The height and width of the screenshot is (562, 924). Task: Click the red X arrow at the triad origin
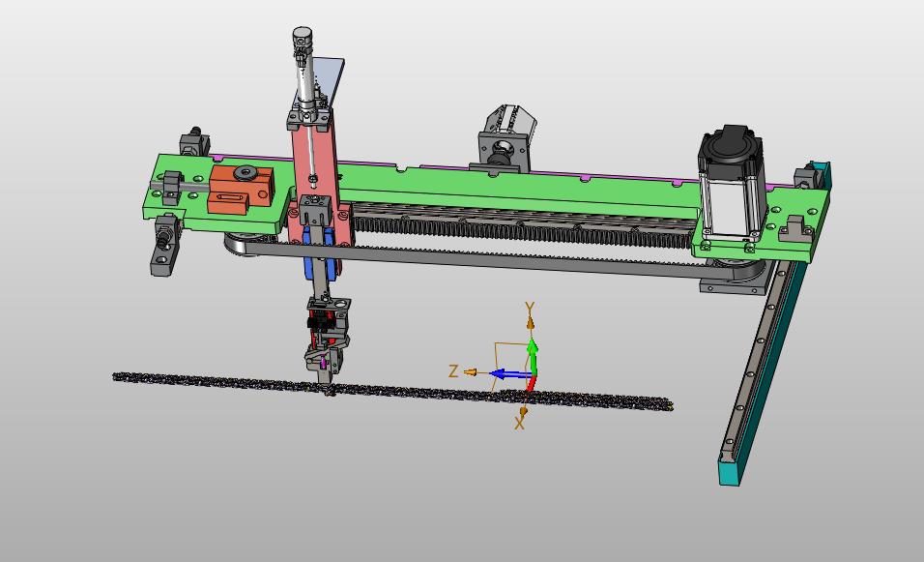click(531, 383)
